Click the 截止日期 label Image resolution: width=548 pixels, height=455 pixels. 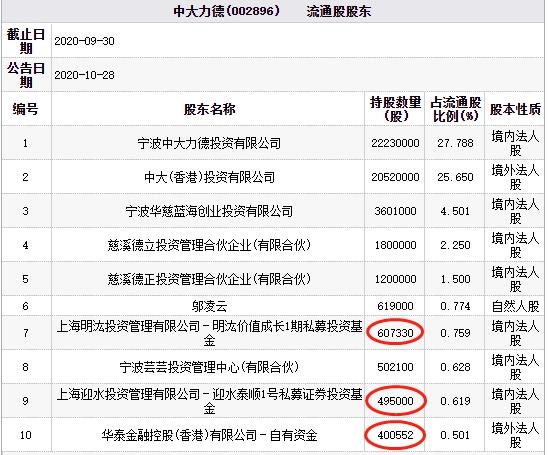(26, 41)
